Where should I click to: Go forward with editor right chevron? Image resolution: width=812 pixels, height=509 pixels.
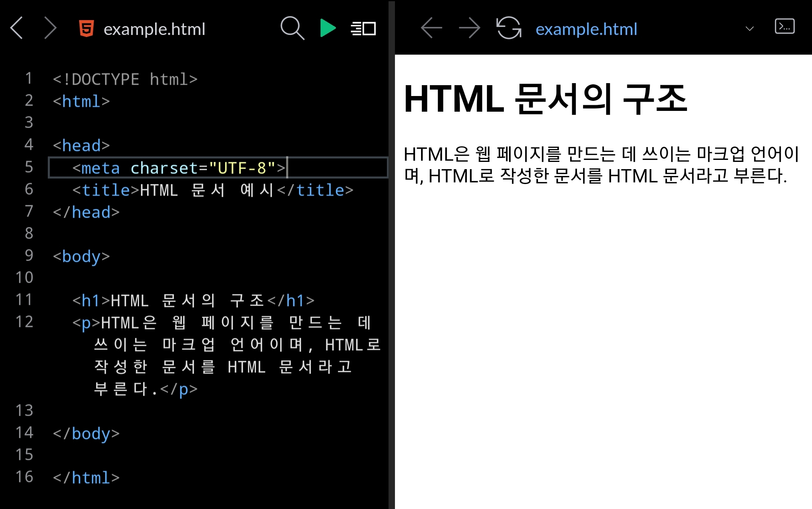click(x=50, y=28)
